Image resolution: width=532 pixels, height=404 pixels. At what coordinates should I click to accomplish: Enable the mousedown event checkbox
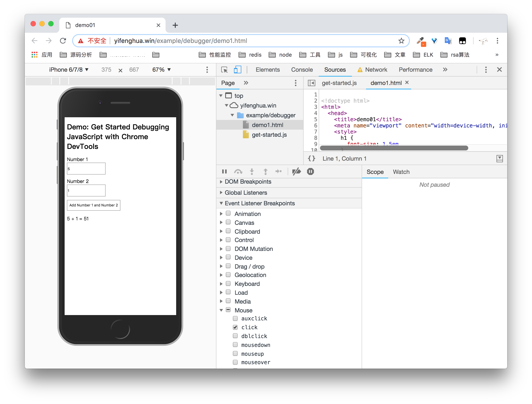235,345
